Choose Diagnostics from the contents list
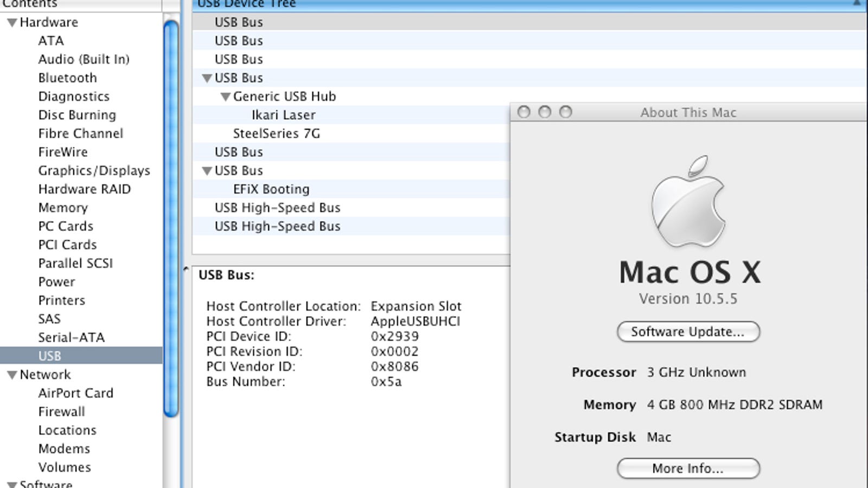 tap(74, 97)
